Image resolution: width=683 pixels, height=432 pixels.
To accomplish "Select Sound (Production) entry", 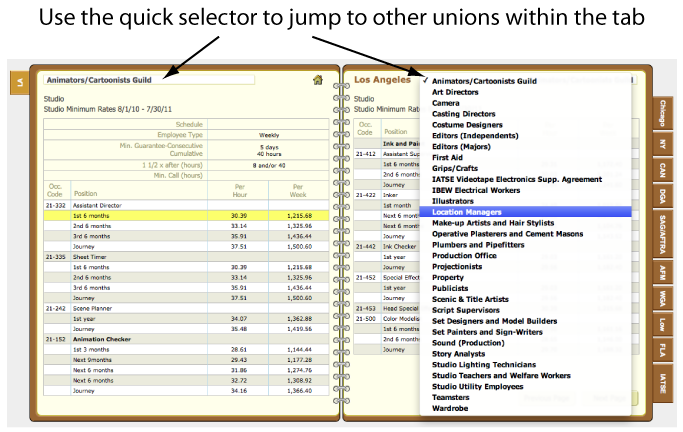I will click(468, 343).
